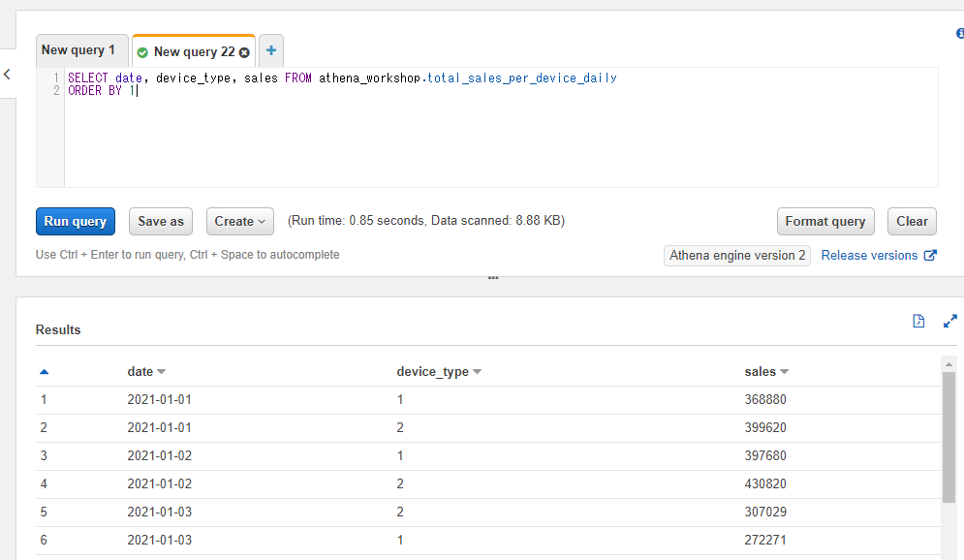Image resolution: width=964 pixels, height=560 pixels.
Task: Open the Create dropdown menu
Action: click(240, 222)
